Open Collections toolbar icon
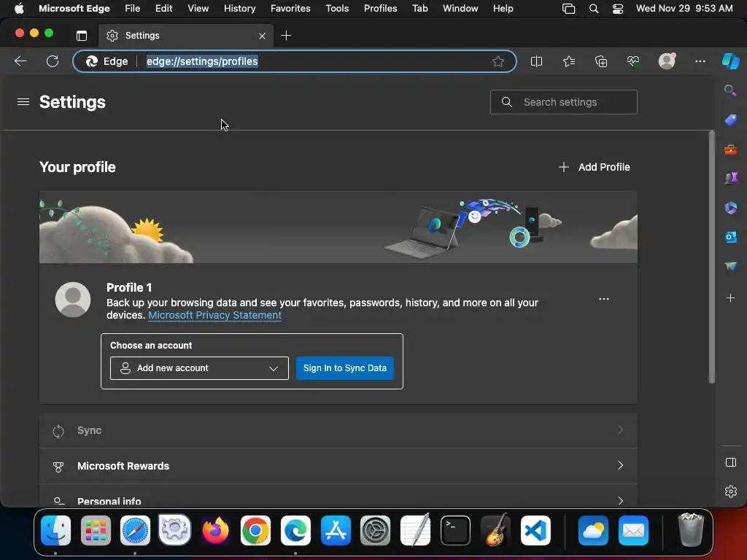This screenshot has width=747, height=560. [x=601, y=61]
